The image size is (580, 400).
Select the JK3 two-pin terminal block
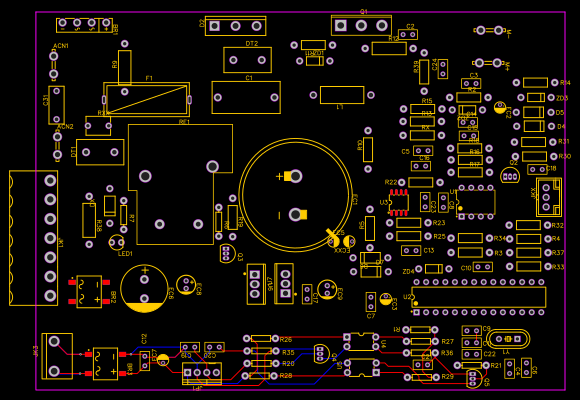tap(57, 356)
